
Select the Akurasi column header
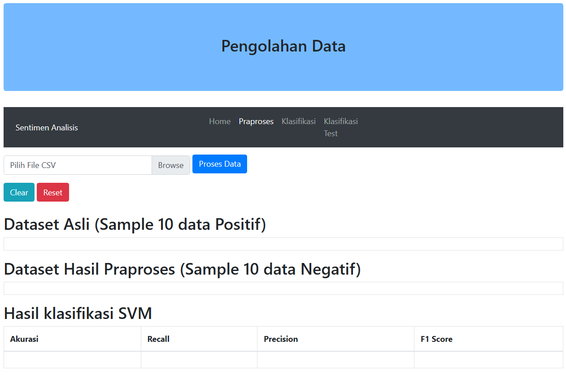click(x=24, y=339)
